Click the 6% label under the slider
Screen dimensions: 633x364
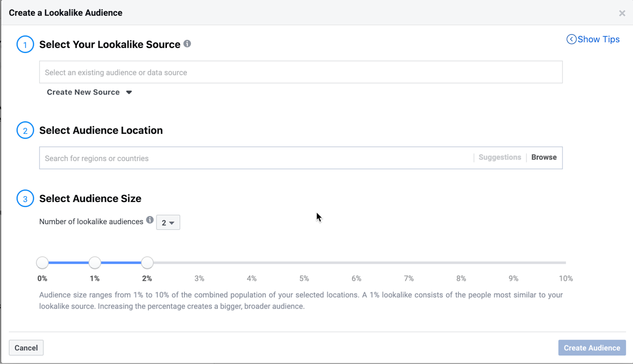click(356, 279)
